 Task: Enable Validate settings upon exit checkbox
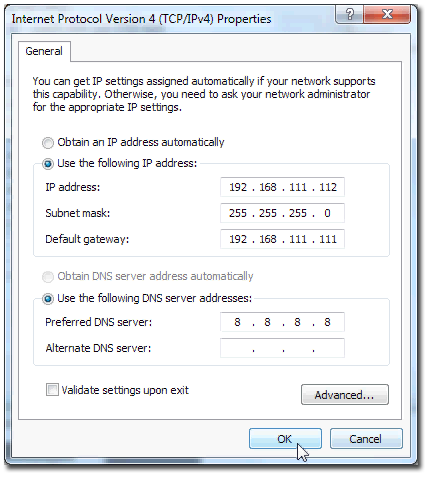[x=52, y=390]
